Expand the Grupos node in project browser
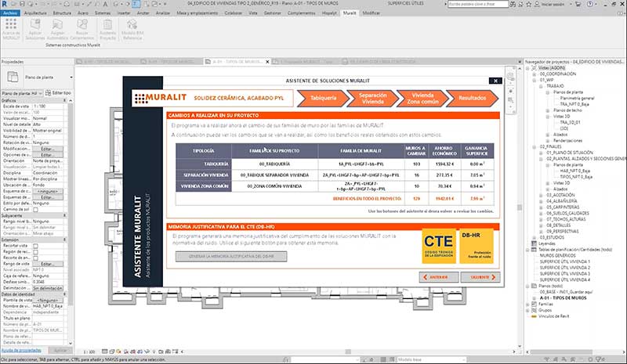Image resolution: width=627 pixels, height=364 pixels. click(x=527, y=310)
